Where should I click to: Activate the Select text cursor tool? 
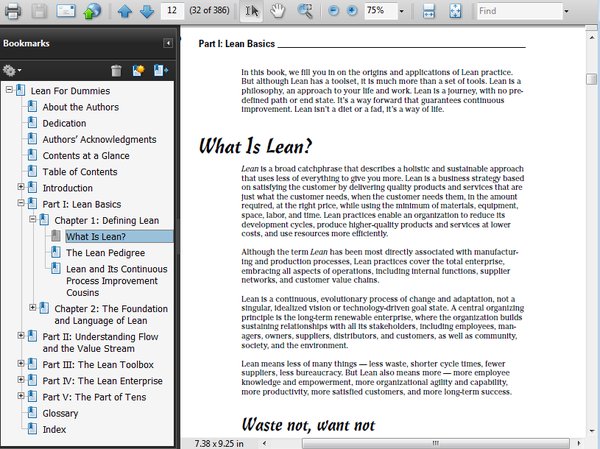coord(251,11)
